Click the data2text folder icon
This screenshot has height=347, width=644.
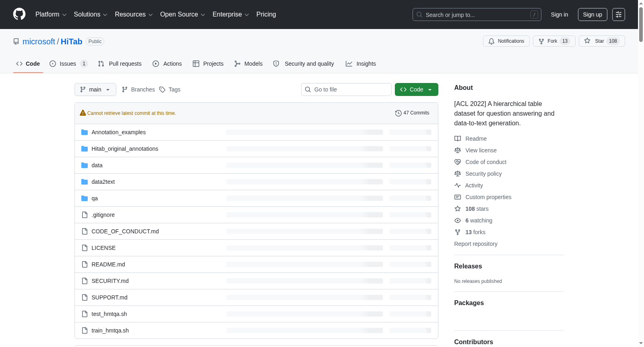[85, 182]
